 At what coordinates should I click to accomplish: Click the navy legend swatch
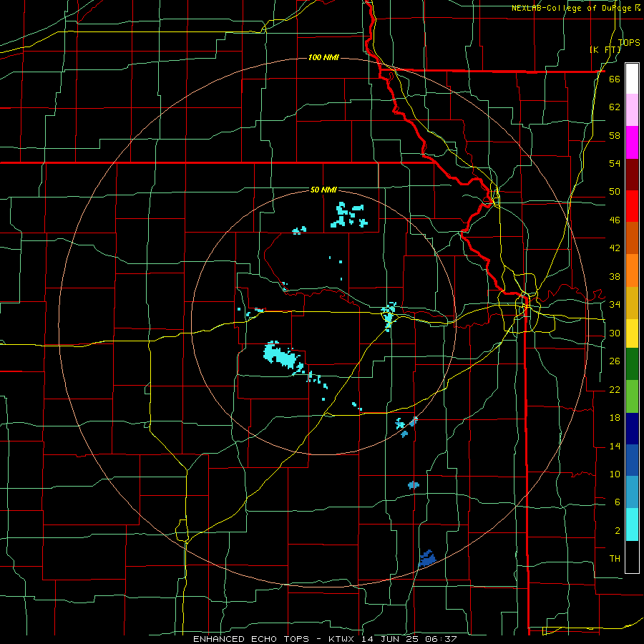coord(632,429)
